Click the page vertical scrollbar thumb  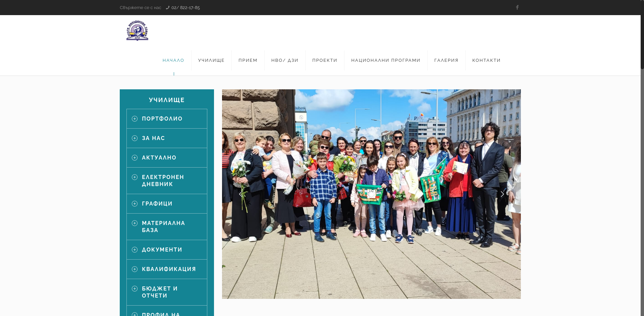tap(642, 34)
